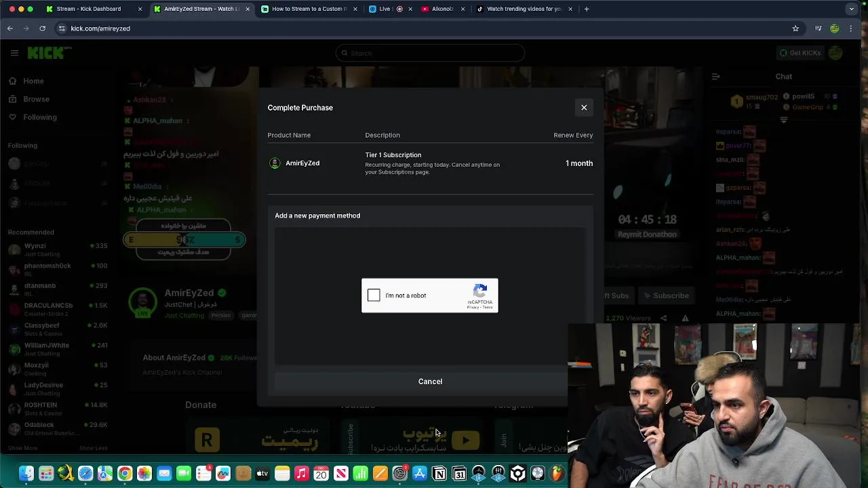Open ROSHTEIN recommended channel
The image size is (868, 488).
[58, 408]
